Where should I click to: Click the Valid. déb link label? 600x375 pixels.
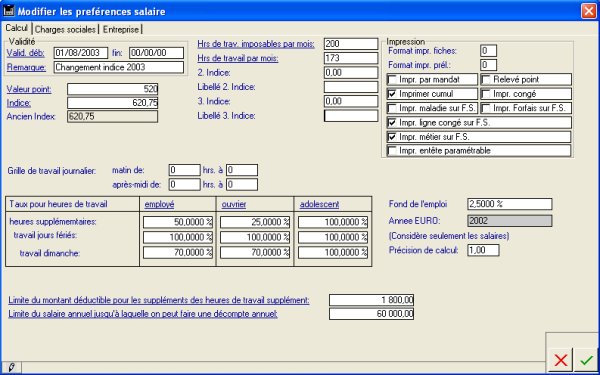point(26,53)
